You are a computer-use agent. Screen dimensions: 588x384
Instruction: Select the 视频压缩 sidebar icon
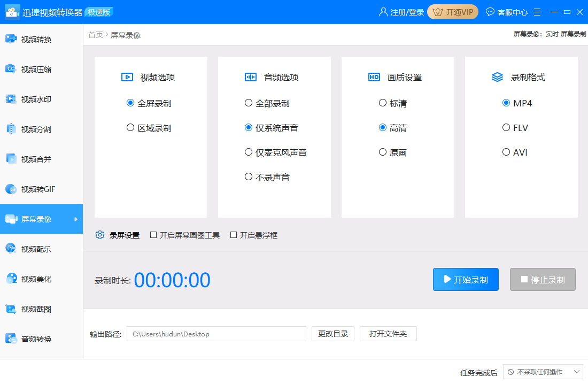click(33, 68)
